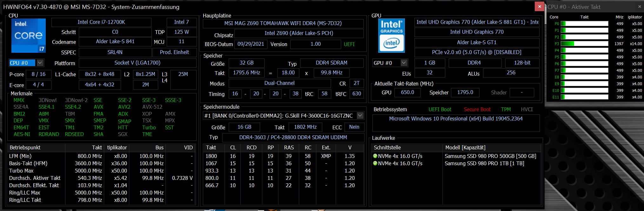This screenshot has height=211, width=644.
Task: Click the E-core count 4 / 4
Action: pos(38,85)
